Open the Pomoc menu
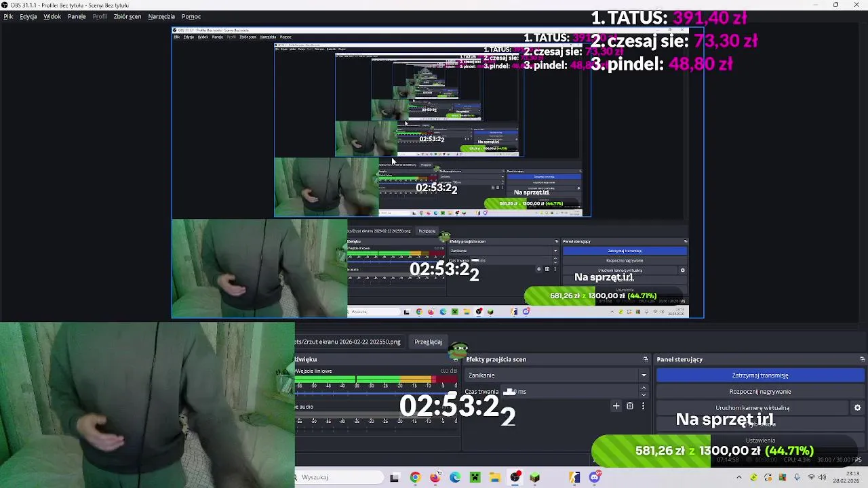Screen dimensions: 868x488 coord(191,16)
